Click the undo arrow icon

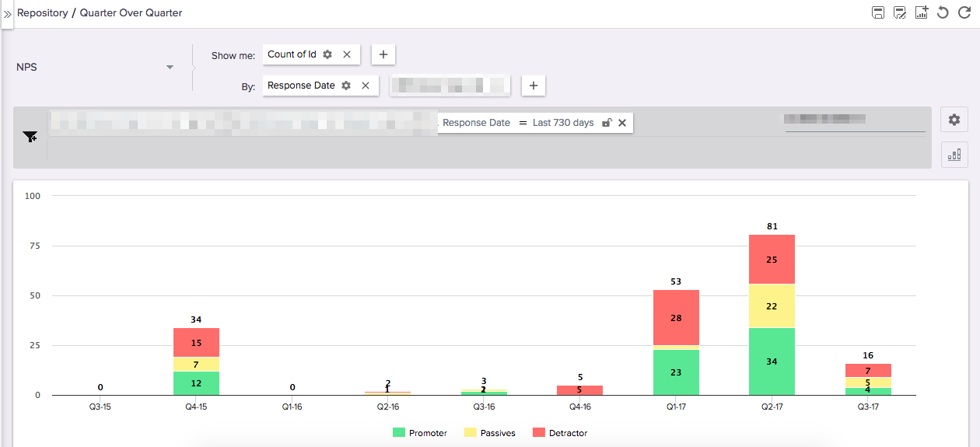(943, 12)
